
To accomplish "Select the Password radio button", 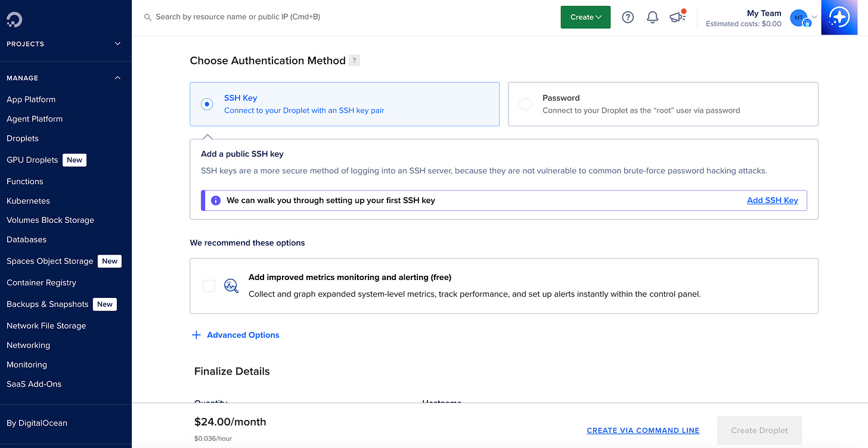I will tap(525, 104).
